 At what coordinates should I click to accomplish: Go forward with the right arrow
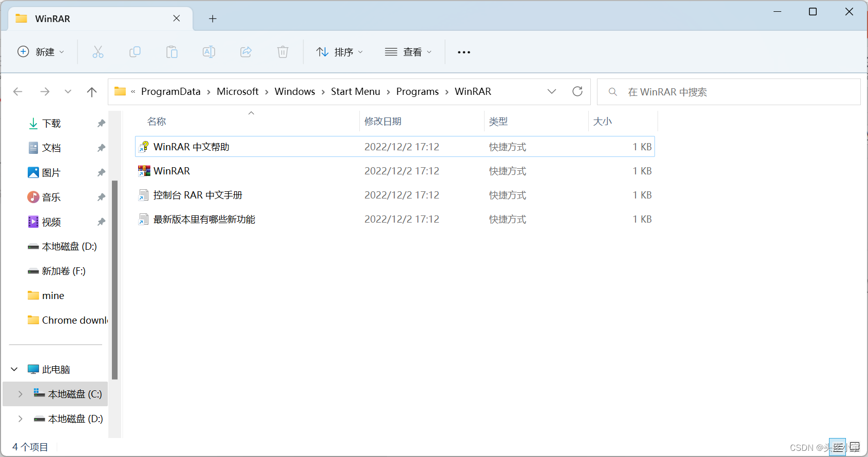point(45,92)
